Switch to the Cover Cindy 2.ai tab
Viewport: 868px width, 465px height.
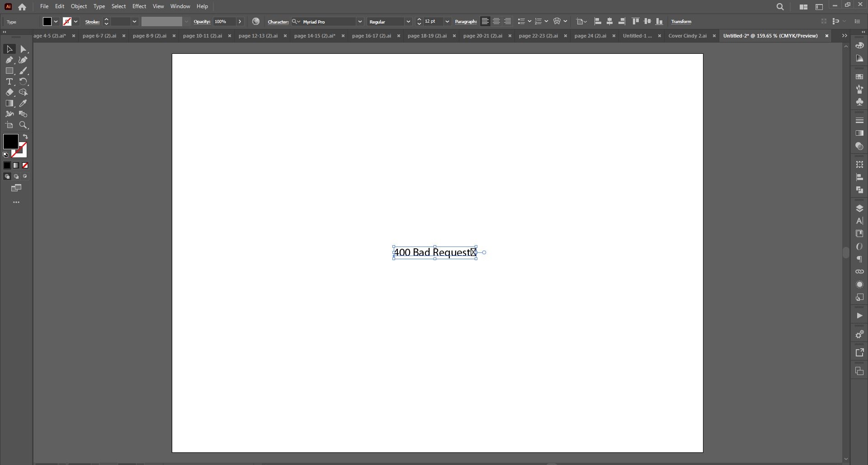(687, 36)
